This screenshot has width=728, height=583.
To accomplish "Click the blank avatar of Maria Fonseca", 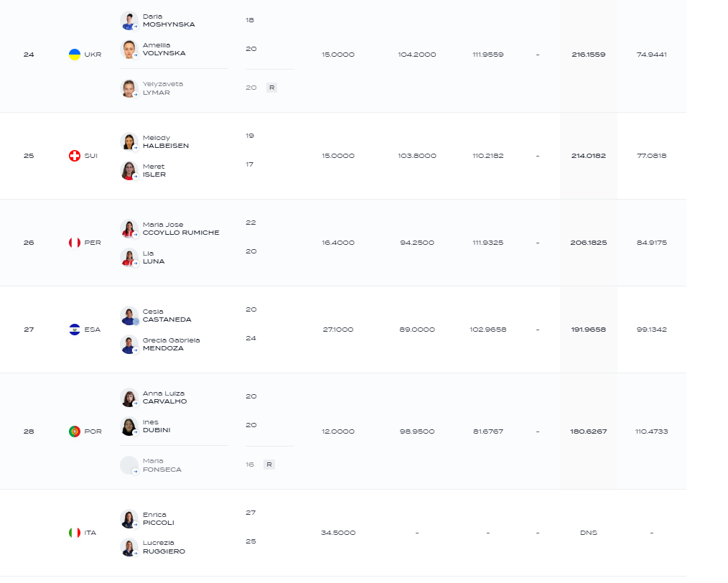I will (129, 465).
